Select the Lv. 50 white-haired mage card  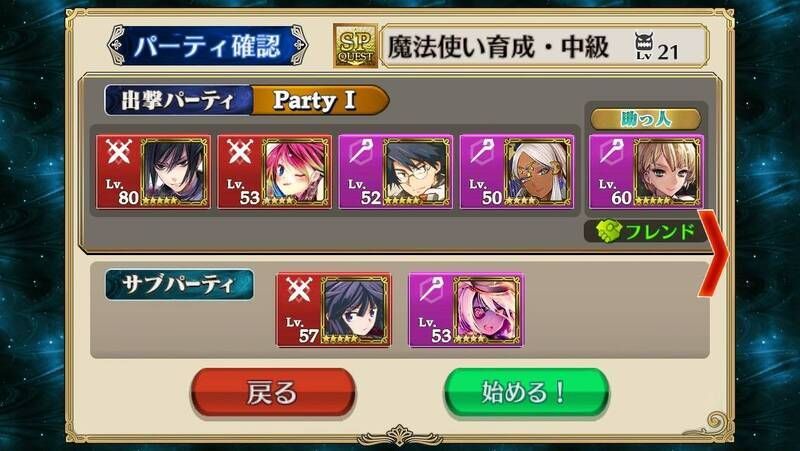[517, 172]
